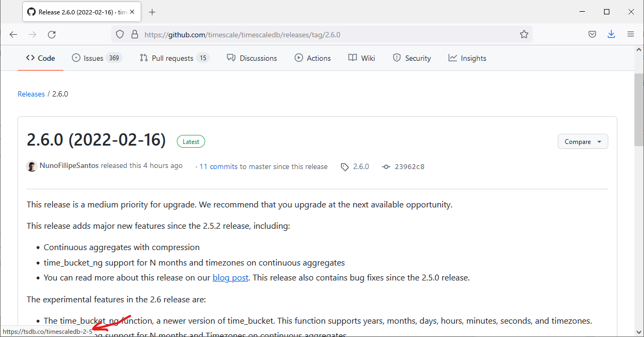Open the Pocket save icon

[x=592, y=34]
